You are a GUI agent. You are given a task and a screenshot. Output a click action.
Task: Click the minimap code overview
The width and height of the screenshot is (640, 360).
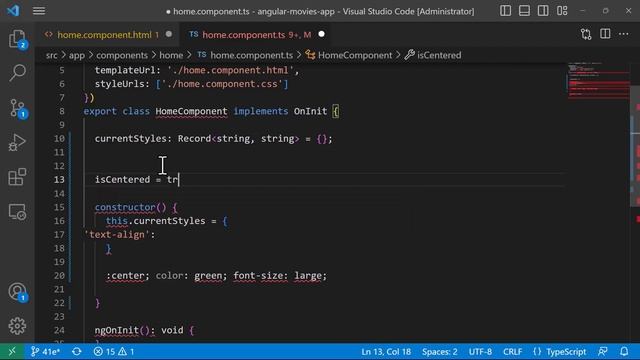598,82
